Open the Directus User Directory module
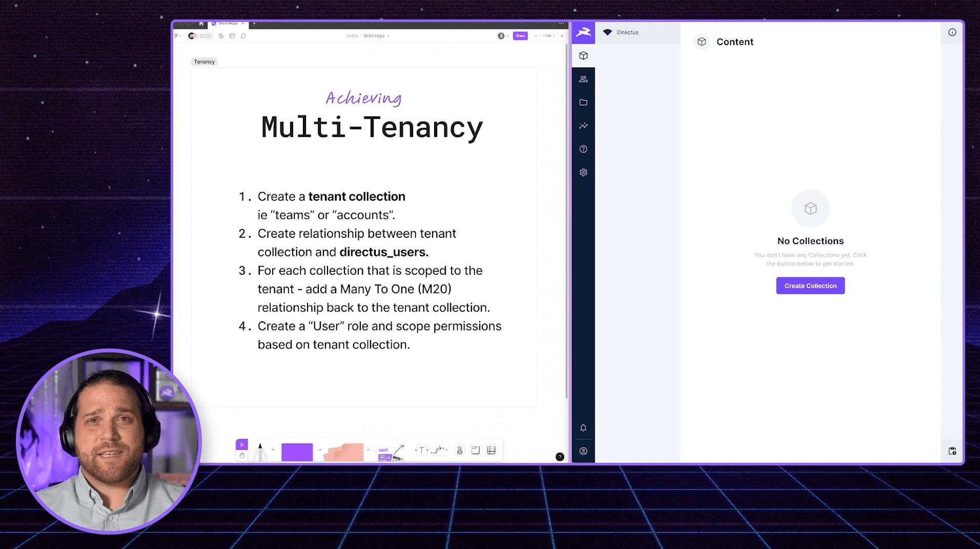980x549 pixels. click(583, 79)
